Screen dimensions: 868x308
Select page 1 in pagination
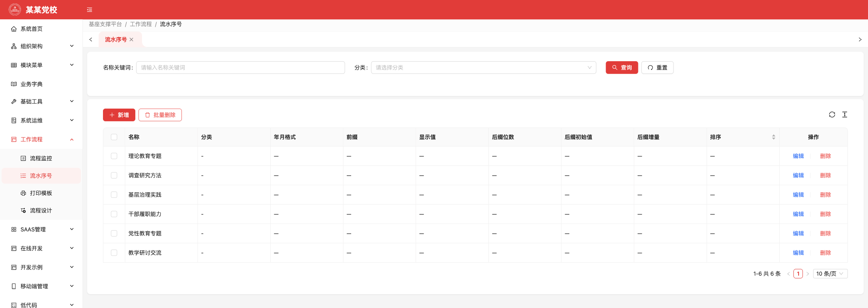[798, 274]
